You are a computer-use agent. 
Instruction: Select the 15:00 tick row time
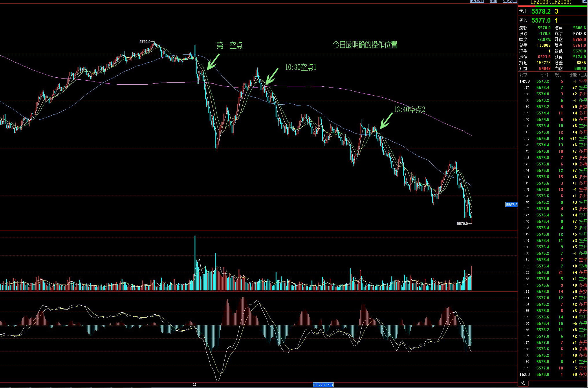coord(524,374)
